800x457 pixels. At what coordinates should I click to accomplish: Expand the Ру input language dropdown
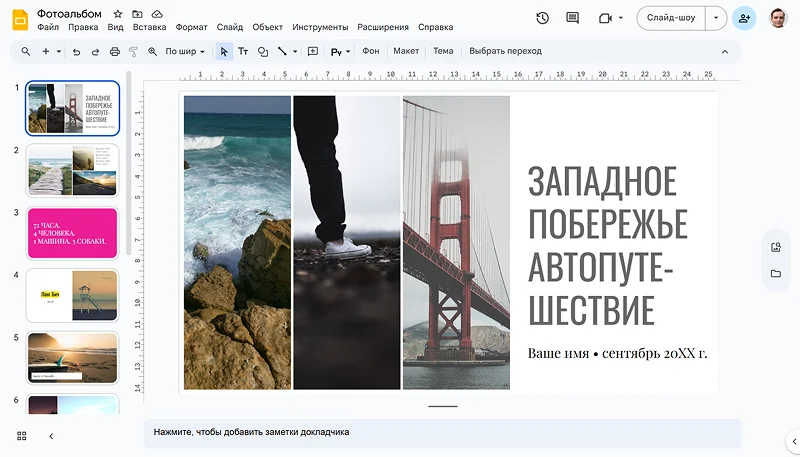coord(348,52)
